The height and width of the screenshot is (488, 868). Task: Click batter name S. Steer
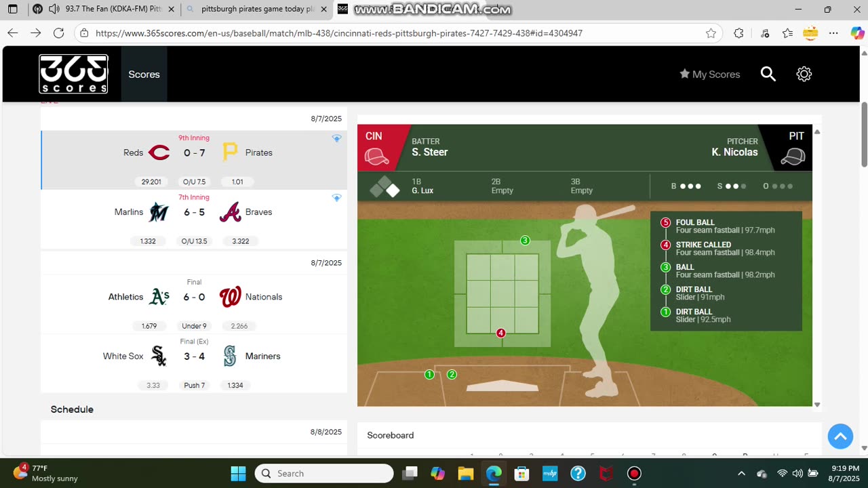[x=430, y=152]
